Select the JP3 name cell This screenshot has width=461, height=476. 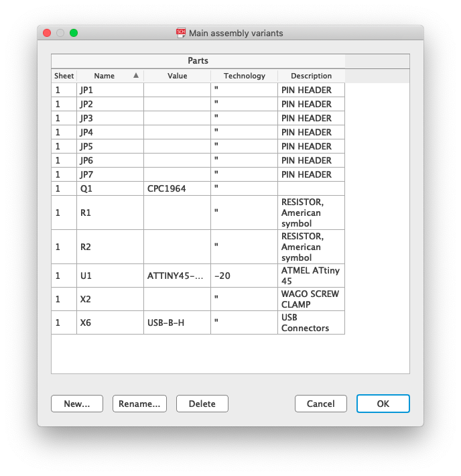tap(110, 118)
